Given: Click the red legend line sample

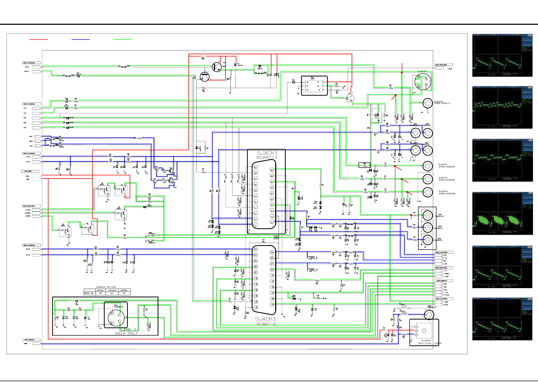Looking at the screenshot, I should click(38, 40).
